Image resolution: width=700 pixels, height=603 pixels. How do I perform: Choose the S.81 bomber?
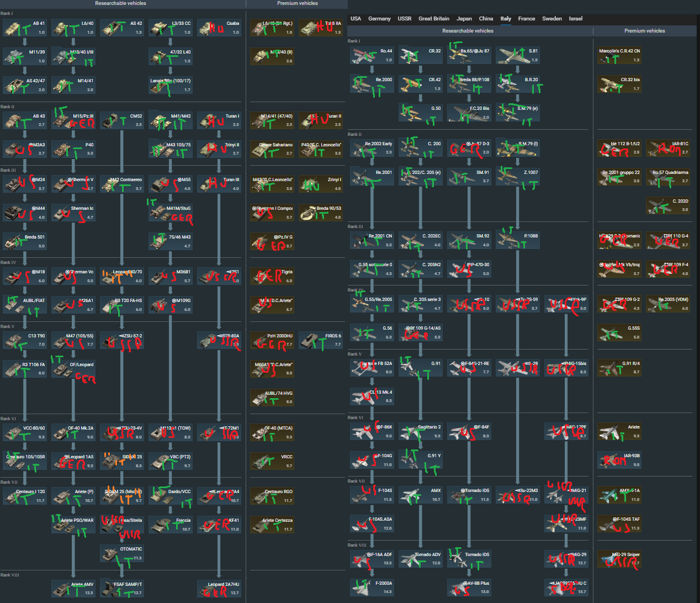518,55
